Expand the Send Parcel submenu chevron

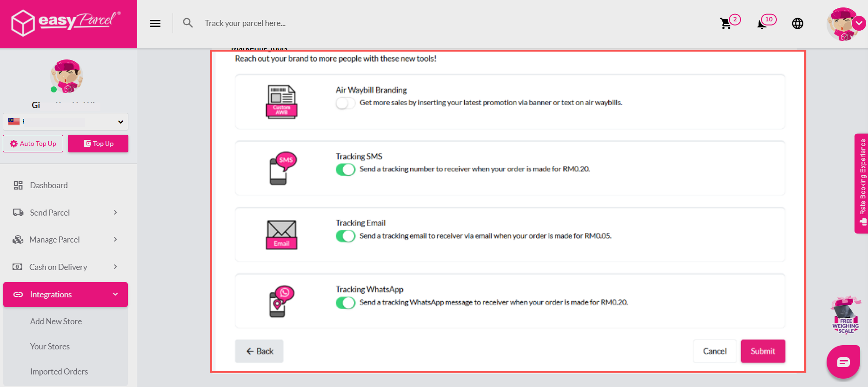pyautogui.click(x=115, y=212)
